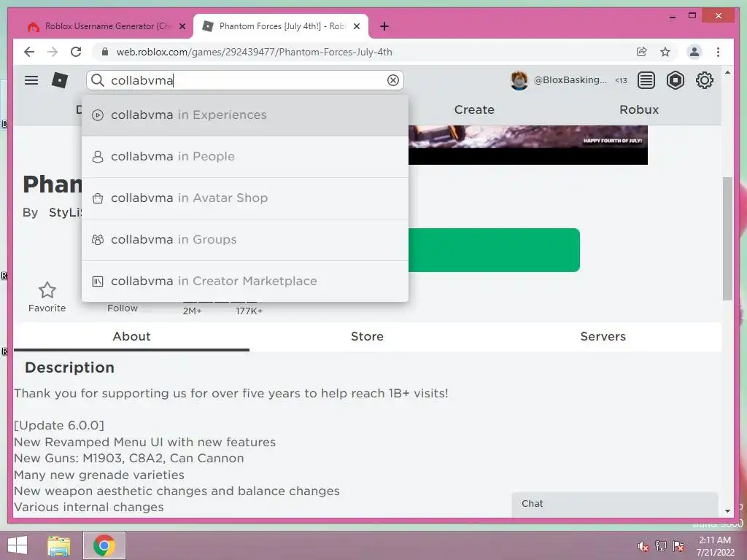Viewport: 747px width, 560px height.
Task: Close the Phantom Forces tab
Action: 356,26
